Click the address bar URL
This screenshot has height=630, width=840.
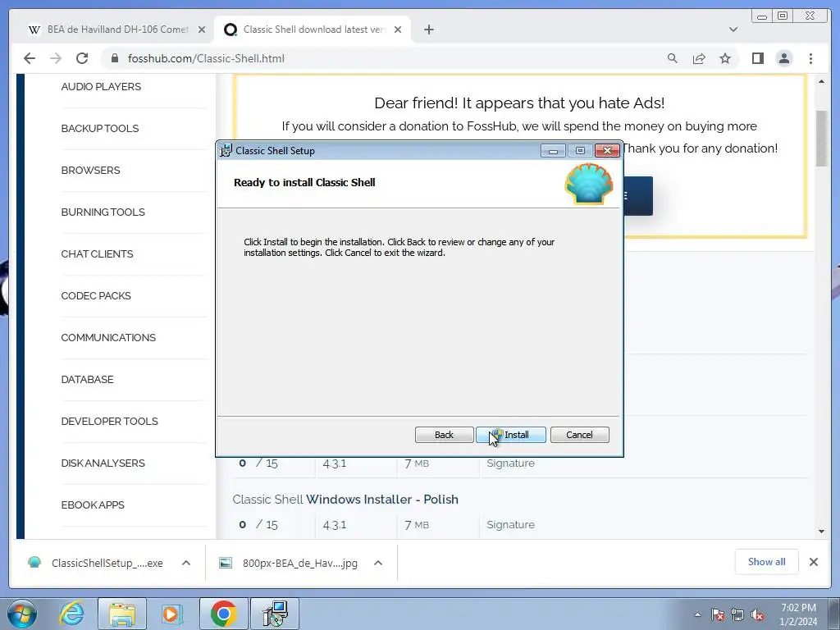tap(206, 58)
